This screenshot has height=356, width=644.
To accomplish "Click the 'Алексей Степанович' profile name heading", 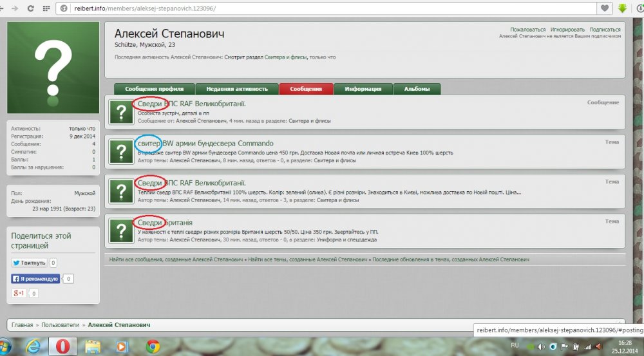I will [x=169, y=33].
